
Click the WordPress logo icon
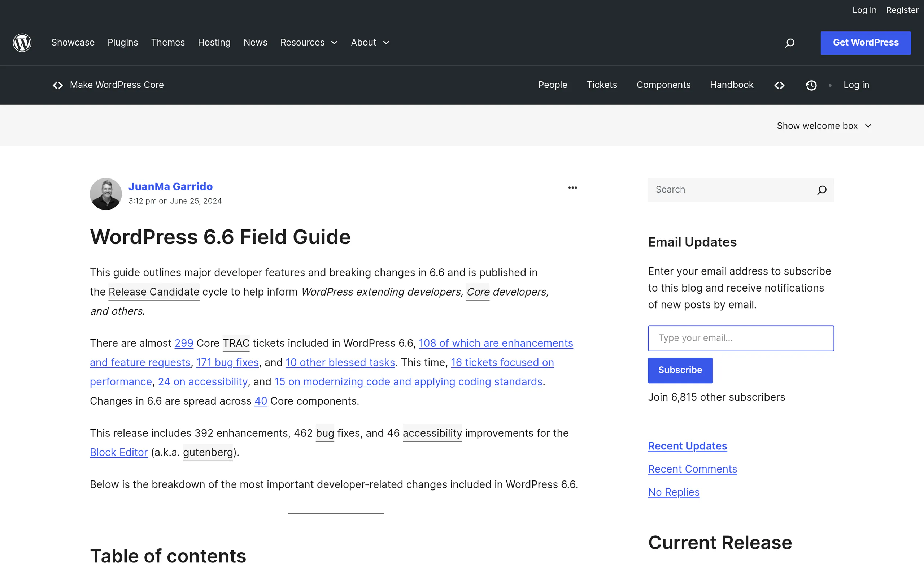coord(22,42)
